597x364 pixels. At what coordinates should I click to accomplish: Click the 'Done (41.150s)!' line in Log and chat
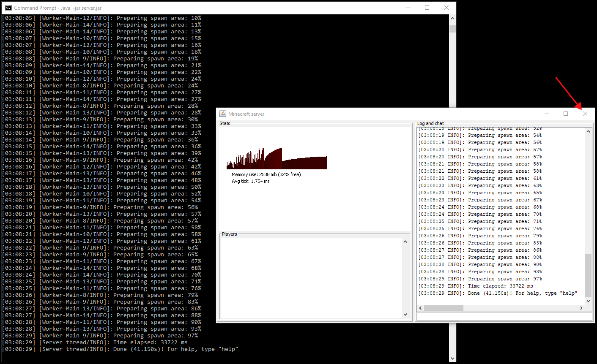(x=498, y=293)
